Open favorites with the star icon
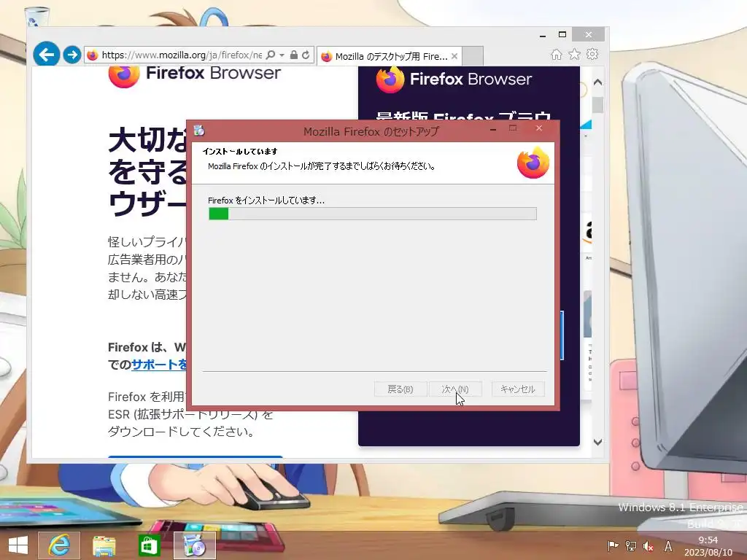Viewport: 747px width, 560px height. [575, 54]
